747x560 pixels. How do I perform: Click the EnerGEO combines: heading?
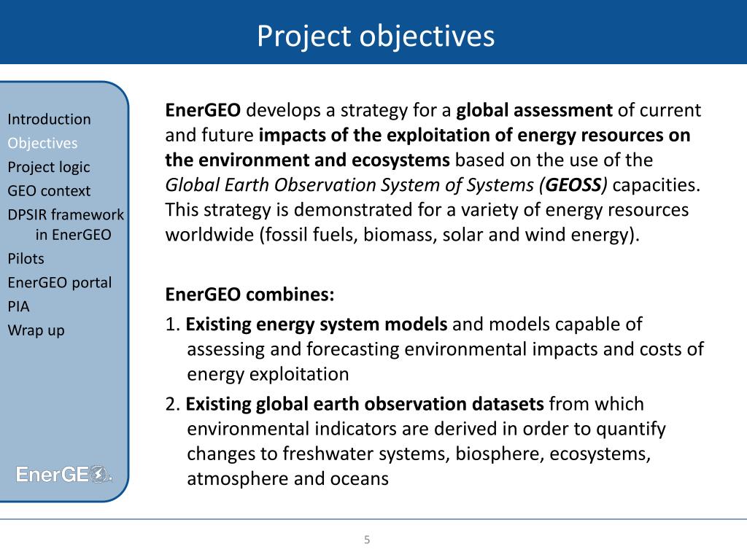[x=249, y=295]
